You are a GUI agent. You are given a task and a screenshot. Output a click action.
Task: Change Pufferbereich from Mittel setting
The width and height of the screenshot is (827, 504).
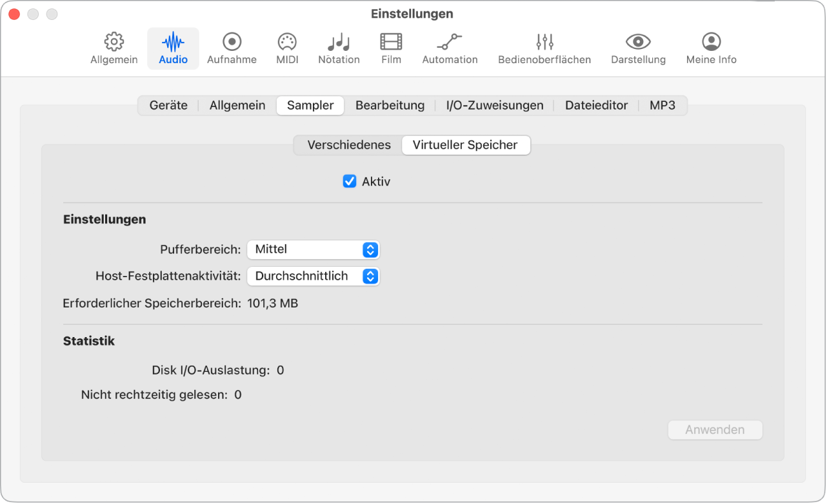pos(314,249)
